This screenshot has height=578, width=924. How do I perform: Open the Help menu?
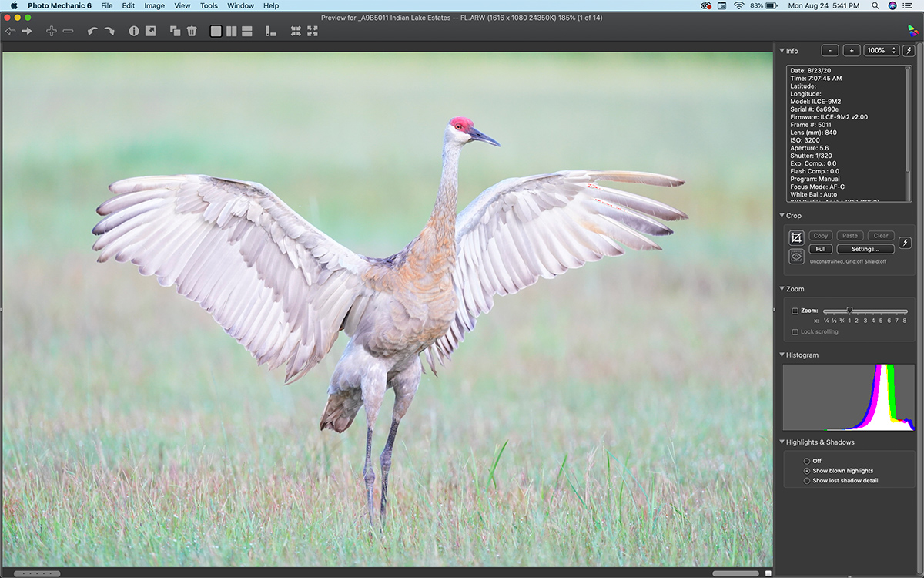coord(271,5)
